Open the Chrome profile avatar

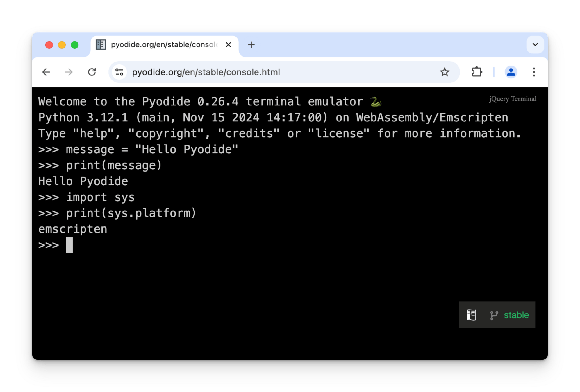point(511,72)
